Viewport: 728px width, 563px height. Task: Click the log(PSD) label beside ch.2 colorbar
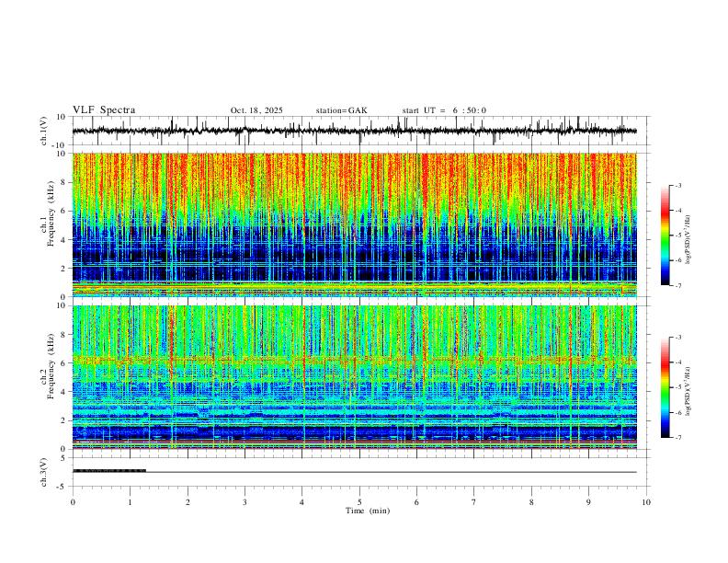(x=688, y=391)
